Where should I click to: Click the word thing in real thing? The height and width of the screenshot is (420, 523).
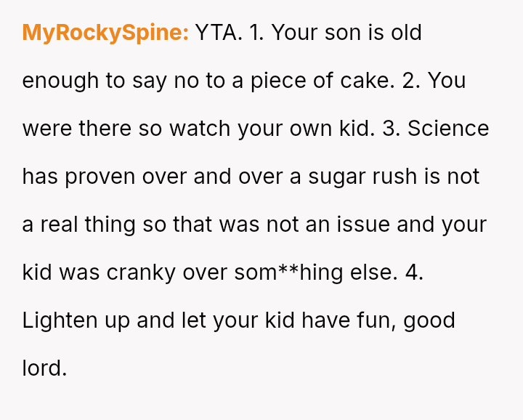[110, 225]
